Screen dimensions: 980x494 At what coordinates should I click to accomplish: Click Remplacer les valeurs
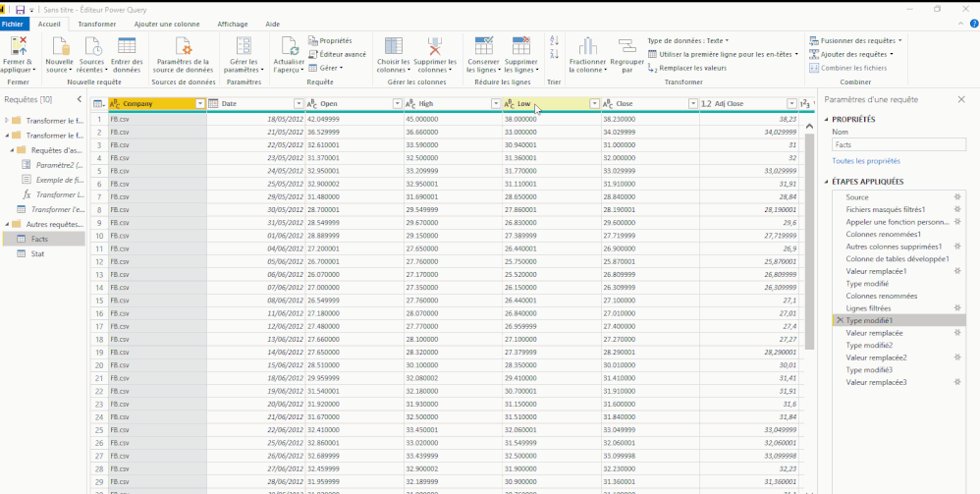point(686,68)
